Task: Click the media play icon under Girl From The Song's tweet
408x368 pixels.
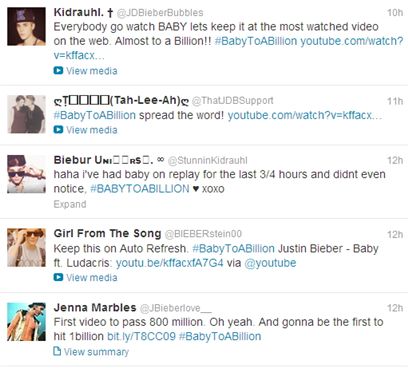Action: point(58,277)
